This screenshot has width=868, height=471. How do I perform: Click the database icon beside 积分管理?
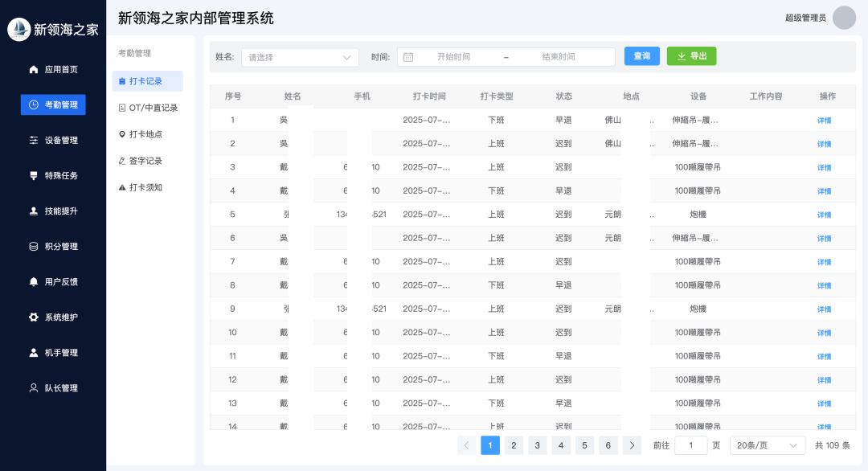(x=34, y=246)
